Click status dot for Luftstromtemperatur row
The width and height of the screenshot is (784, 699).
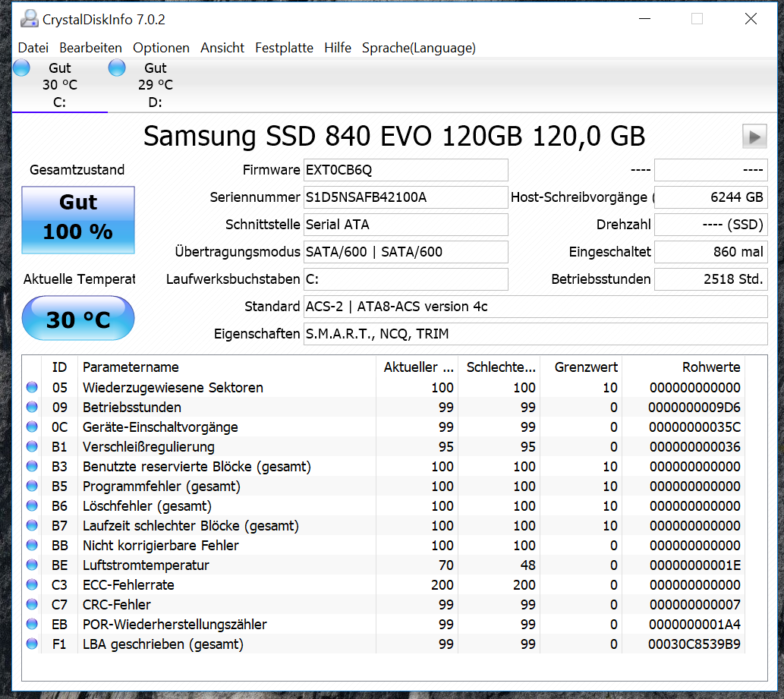click(32, 565)
